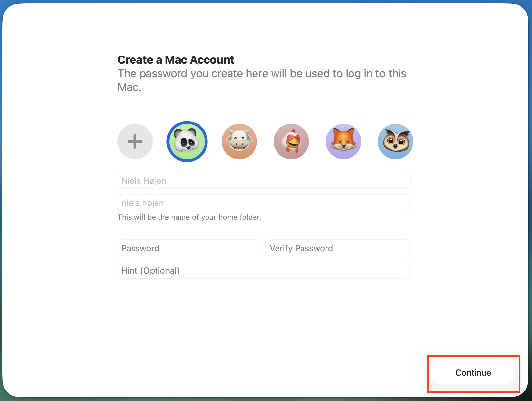Click the plus button to add custom picture
The height and width of the screenshot is (401, 532).
[x=135, y=142]
